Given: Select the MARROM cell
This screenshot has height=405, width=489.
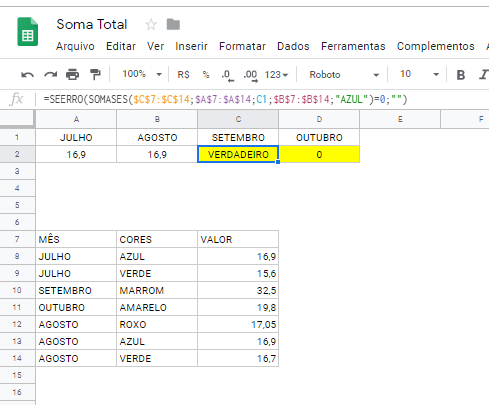Looking at the screenshot, I should (x=157, y=290).
